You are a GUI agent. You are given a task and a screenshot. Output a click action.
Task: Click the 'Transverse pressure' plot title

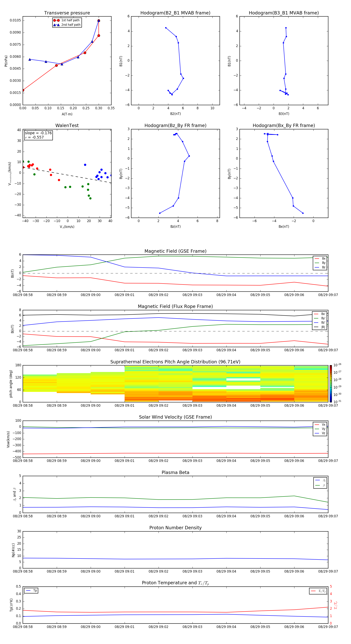tap(67, 13)
